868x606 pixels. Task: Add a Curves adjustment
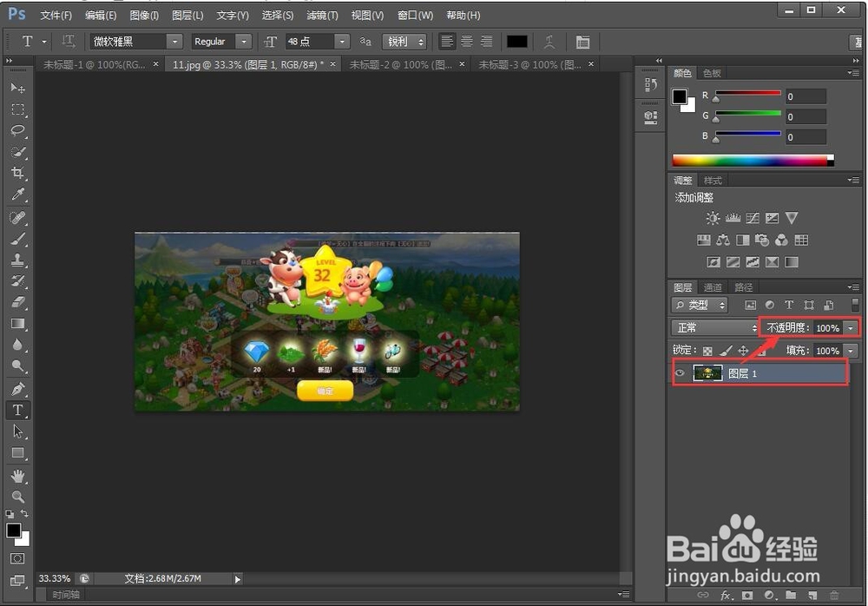pyautogui.click(x=753, y=218)
